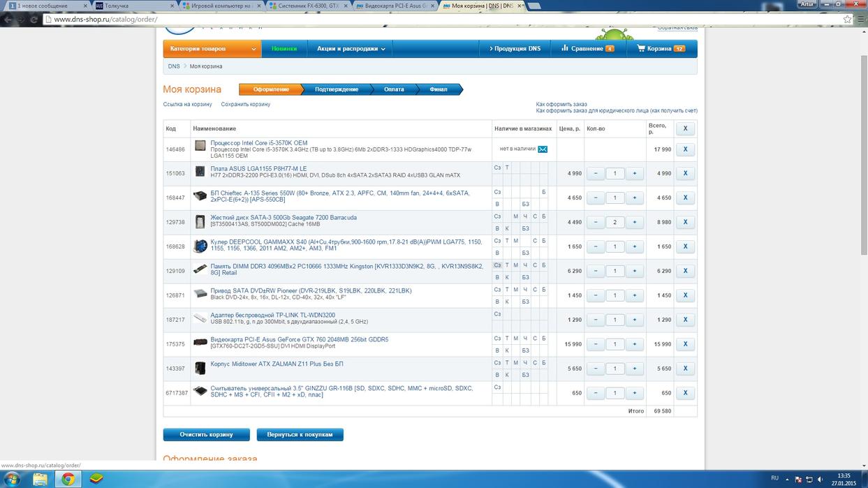868x488 pixels.
Task: Click the Финал checkout step
Action: coord(439,89)
